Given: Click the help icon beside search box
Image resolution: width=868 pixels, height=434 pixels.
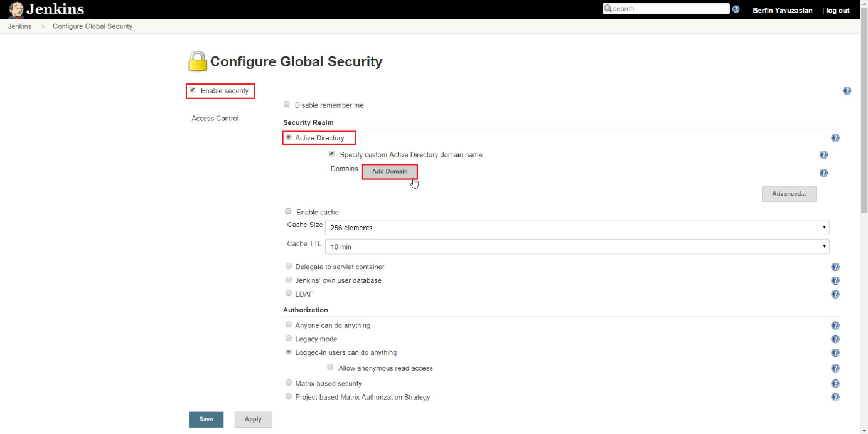Looking at the screenshot, I should (736, 9).
